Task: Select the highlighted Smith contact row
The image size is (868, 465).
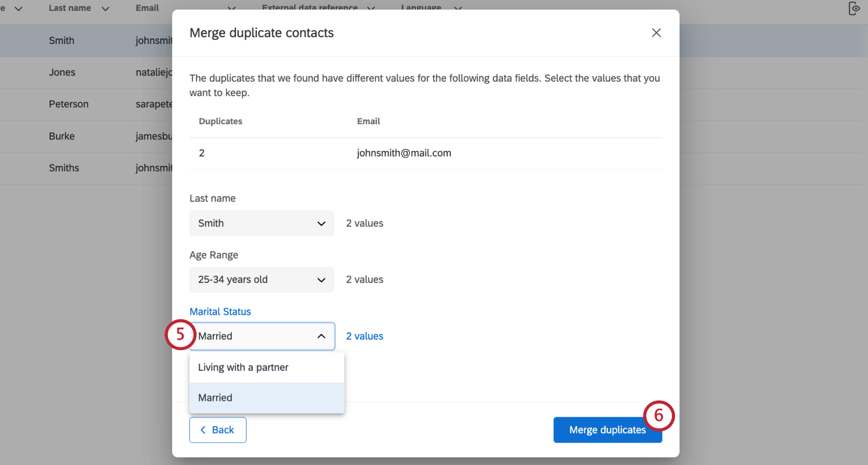Action: (61, 40)
